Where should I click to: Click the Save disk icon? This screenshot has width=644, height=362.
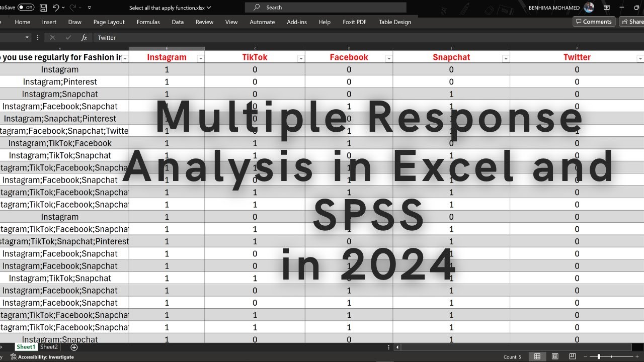[43, 8]
